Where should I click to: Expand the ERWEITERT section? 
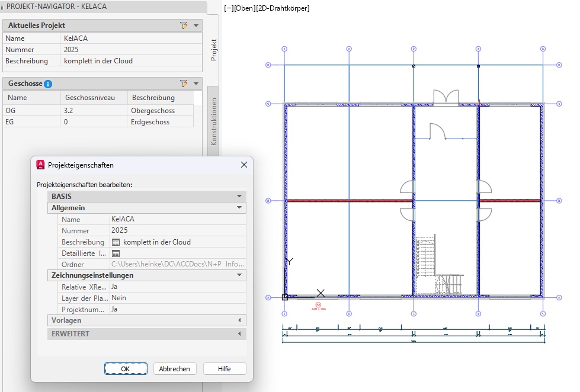tap(239, 334)
